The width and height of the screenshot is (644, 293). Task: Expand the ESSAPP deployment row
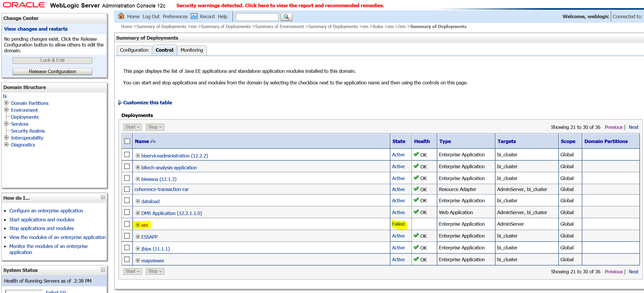[138, 237]
